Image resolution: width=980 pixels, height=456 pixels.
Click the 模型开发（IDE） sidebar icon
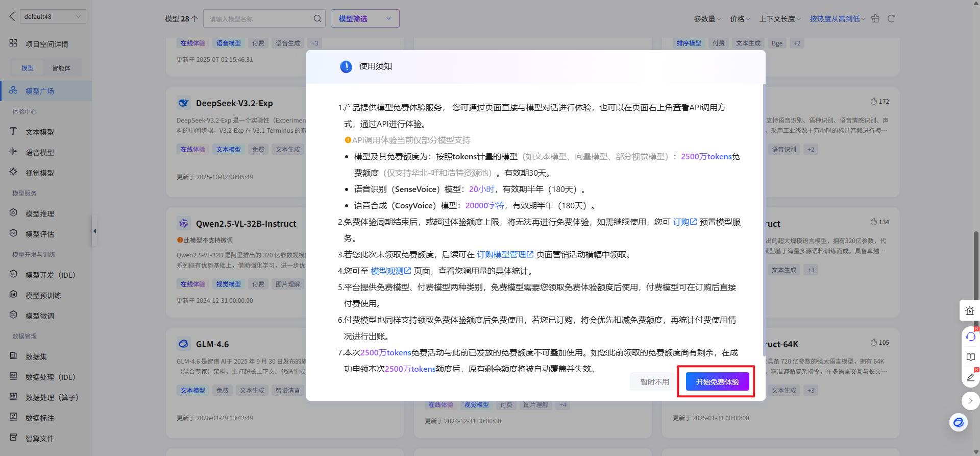coord(14,274)
